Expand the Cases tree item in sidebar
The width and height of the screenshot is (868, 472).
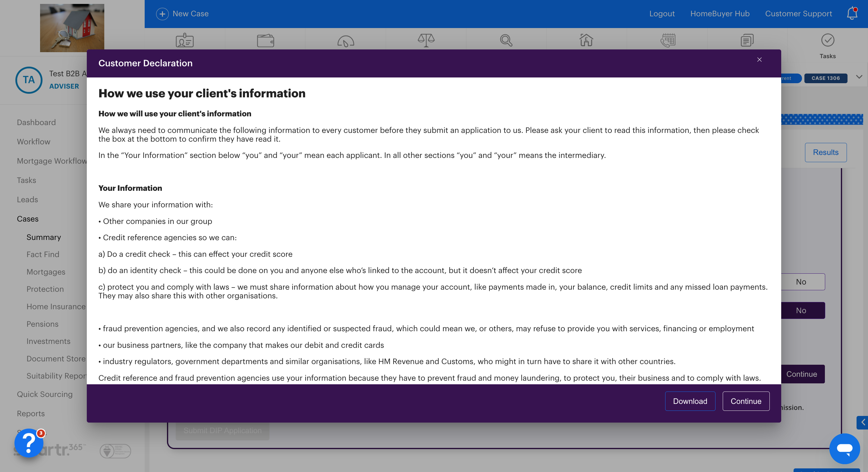point(28,219)
